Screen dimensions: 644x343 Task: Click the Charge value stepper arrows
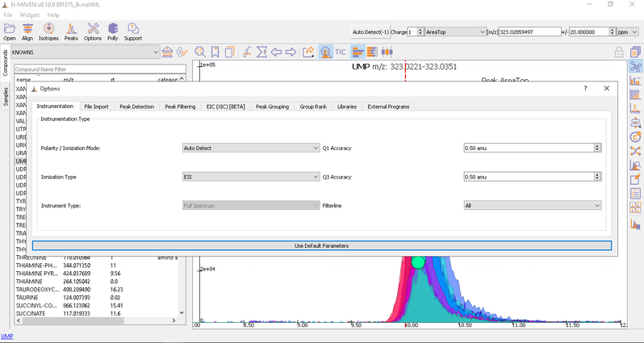point(420,31)
